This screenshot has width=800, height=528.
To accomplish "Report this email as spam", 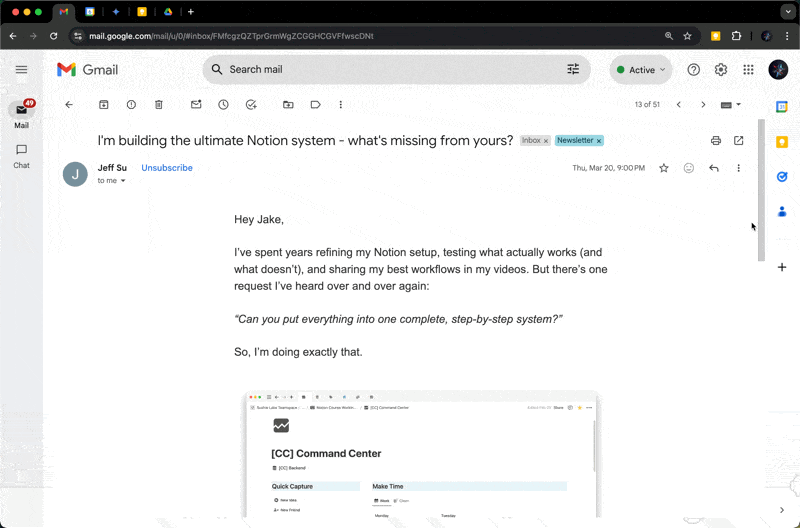I will 131,105.
